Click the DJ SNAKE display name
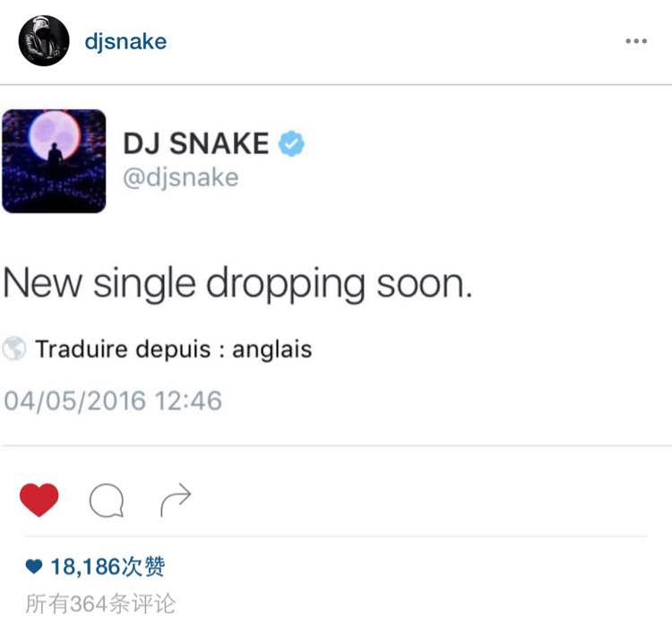Screen dimensions: 672x619 pos(196,143)
